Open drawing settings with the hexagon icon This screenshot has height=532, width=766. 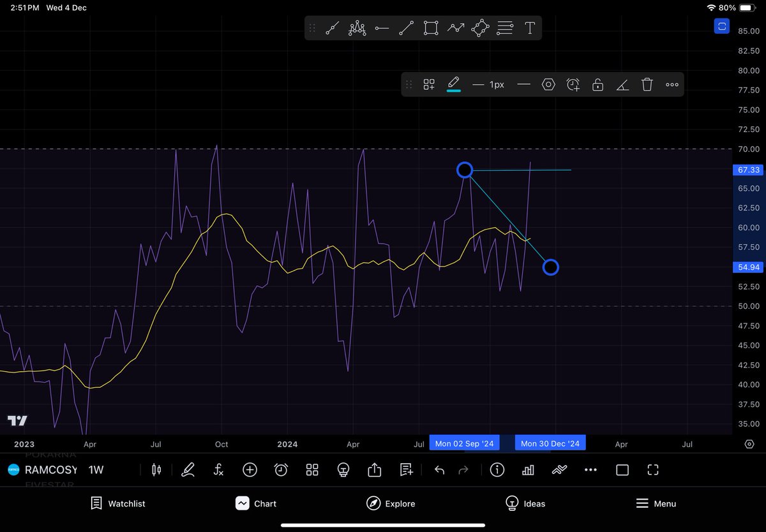tap(548, 84)
